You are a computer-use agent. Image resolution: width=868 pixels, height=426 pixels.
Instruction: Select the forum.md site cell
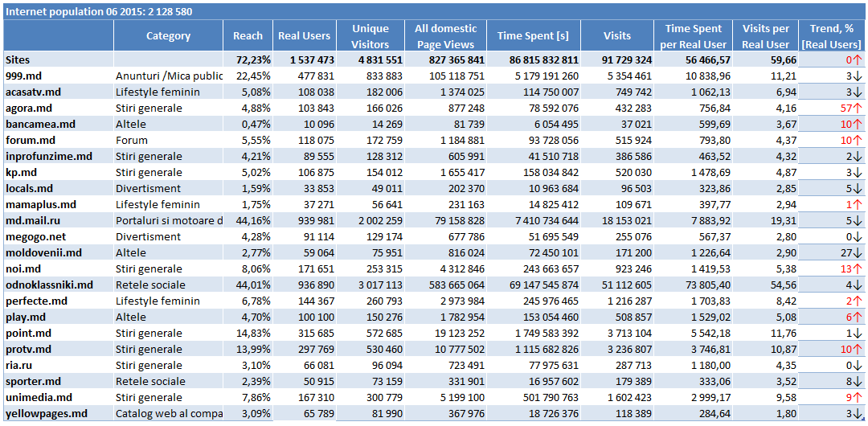click(x=58, y=140)
